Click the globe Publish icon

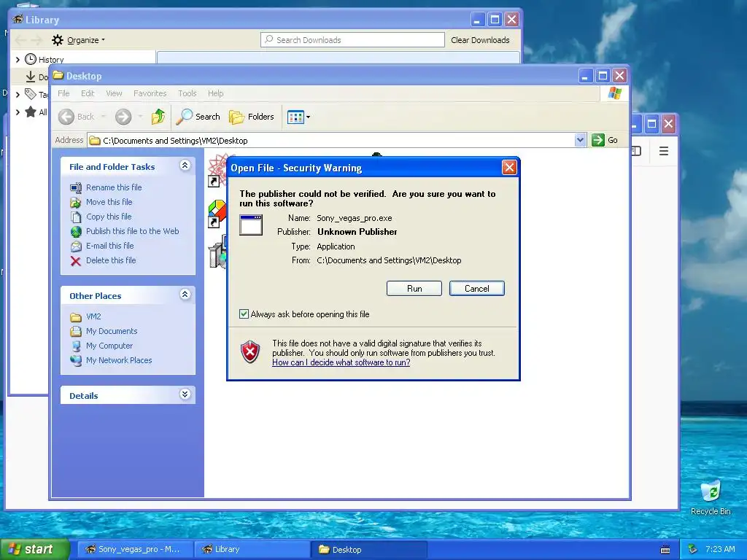(76, 232)
